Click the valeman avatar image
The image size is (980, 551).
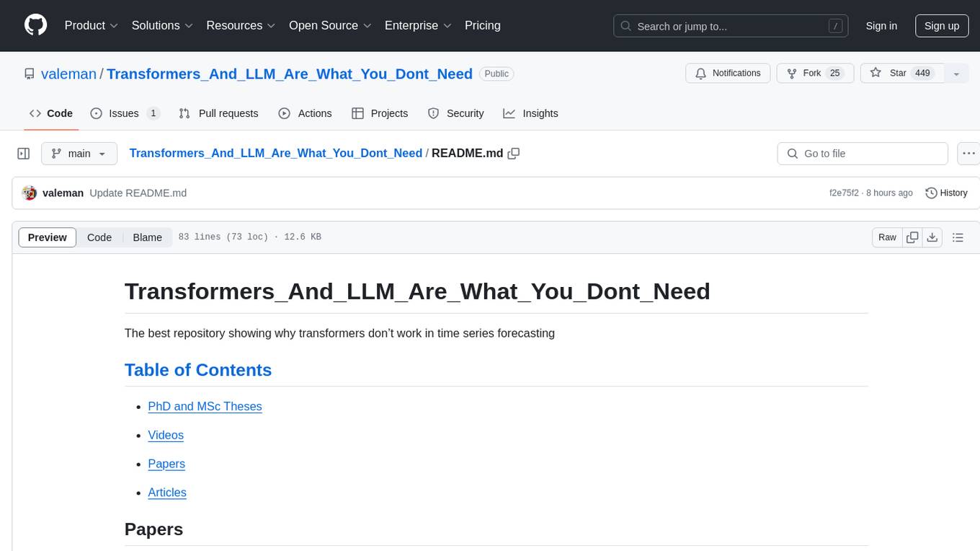click(30, 193)
